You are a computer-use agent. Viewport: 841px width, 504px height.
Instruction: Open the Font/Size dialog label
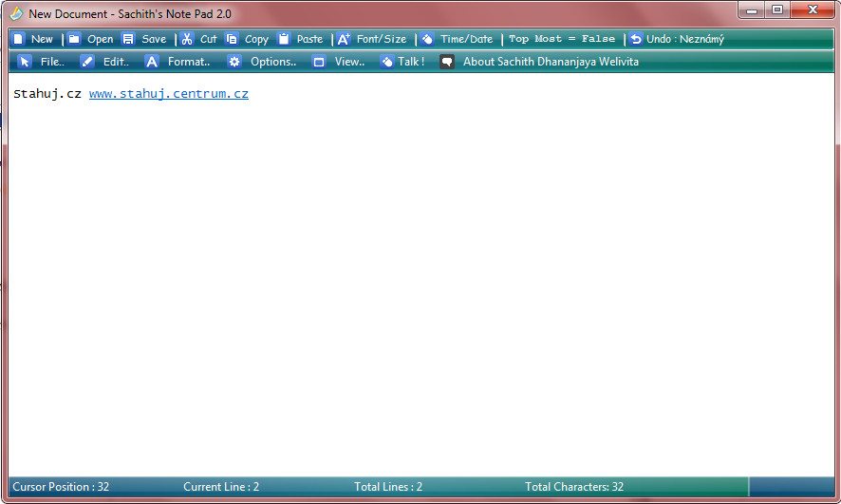click(382, 39)
